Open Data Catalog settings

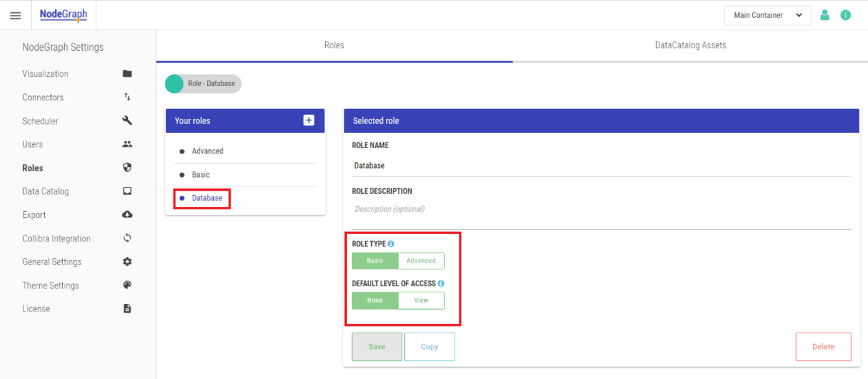46,191
